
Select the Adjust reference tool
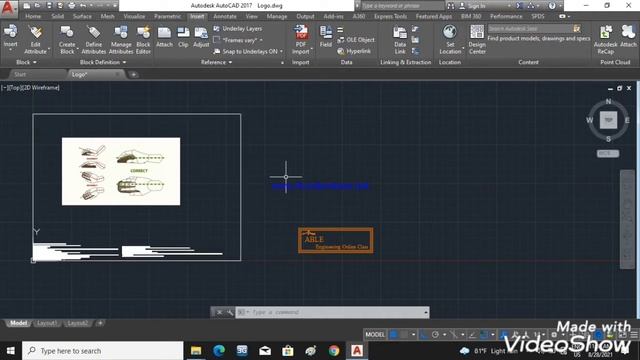(201, 37)
